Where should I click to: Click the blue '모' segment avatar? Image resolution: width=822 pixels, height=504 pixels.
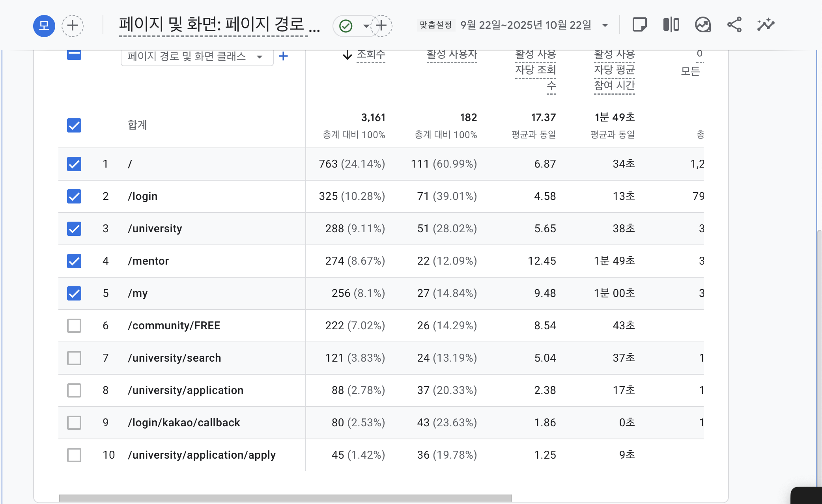44,26
